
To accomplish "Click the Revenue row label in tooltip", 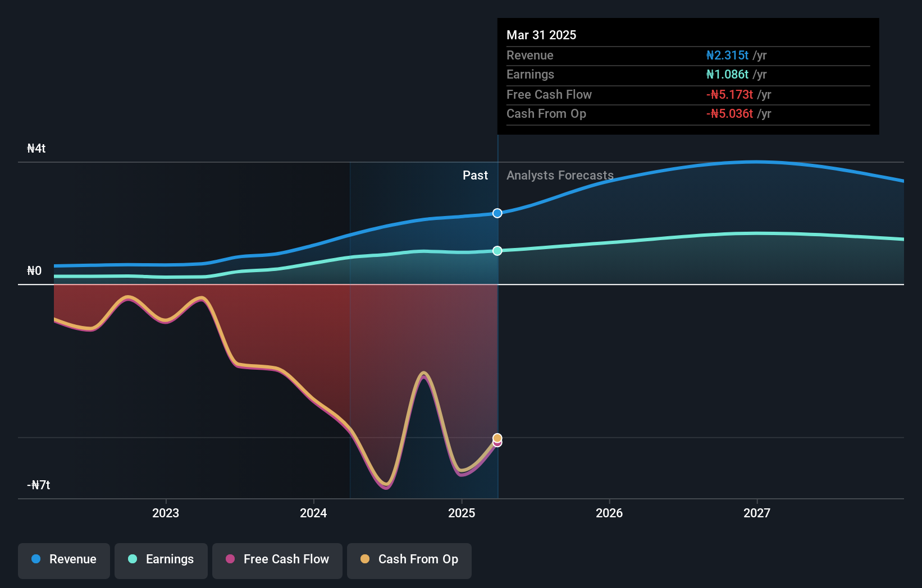I will pos(530,55).
